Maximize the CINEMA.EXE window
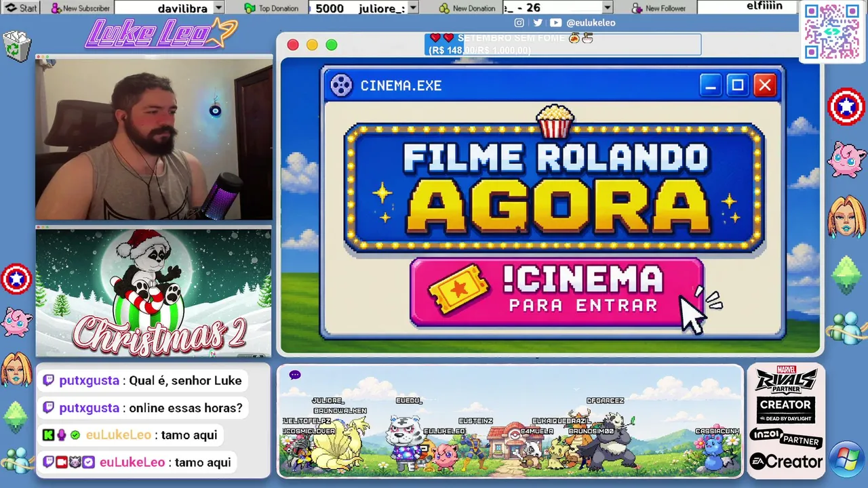Screen dimensions: 868x488 737,85
